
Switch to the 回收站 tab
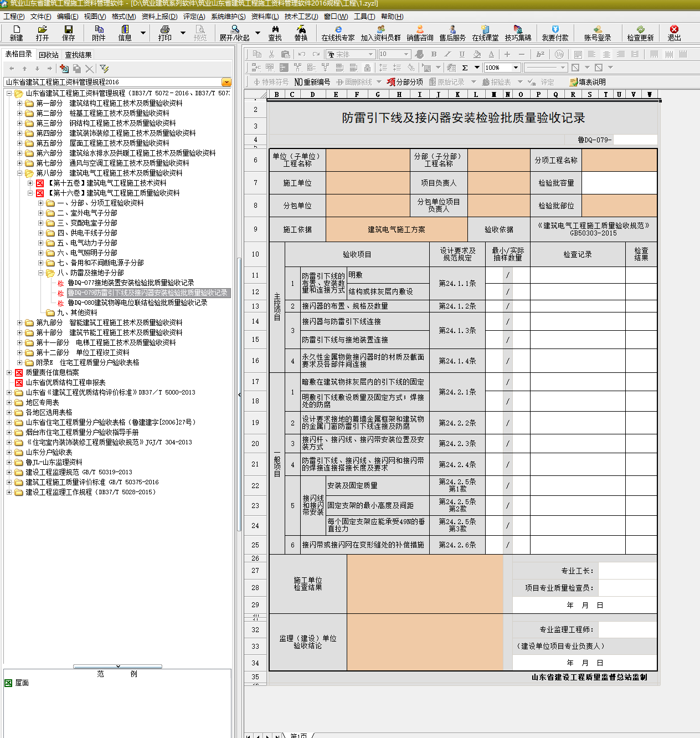pos(49,55)
